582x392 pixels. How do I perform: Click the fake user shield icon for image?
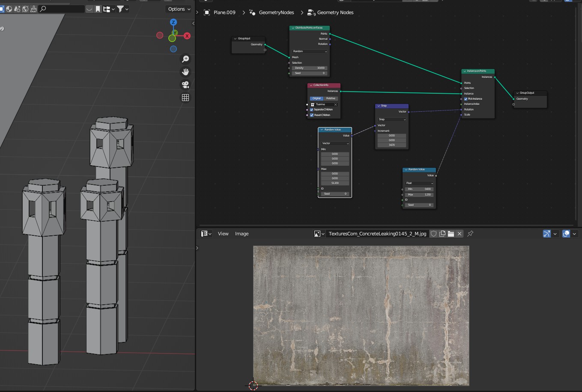433,234
